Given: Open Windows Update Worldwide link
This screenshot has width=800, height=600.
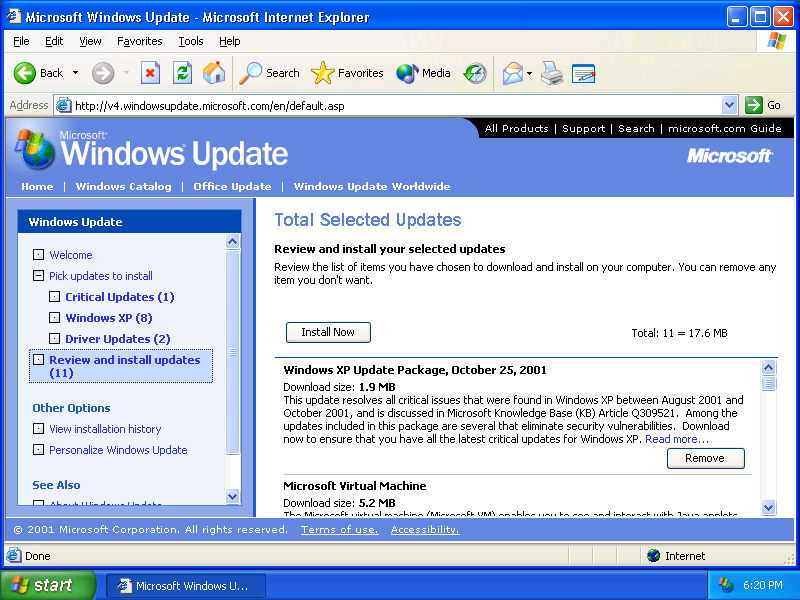Looking at the screenshot, I should [x=371, y=186].
